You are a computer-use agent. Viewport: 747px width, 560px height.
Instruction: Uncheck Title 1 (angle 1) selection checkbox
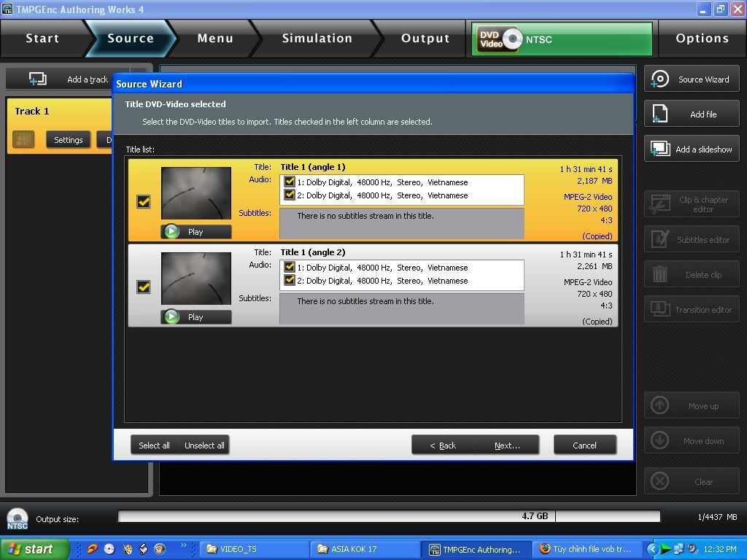tap(144, 201)
